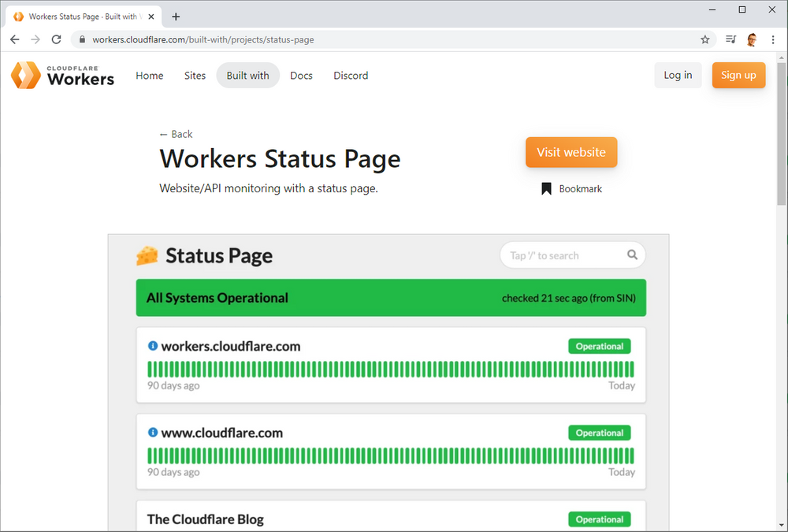Reload the page using the refresh icon
Viewport: 788px width, 532px height.
[55, 39]
